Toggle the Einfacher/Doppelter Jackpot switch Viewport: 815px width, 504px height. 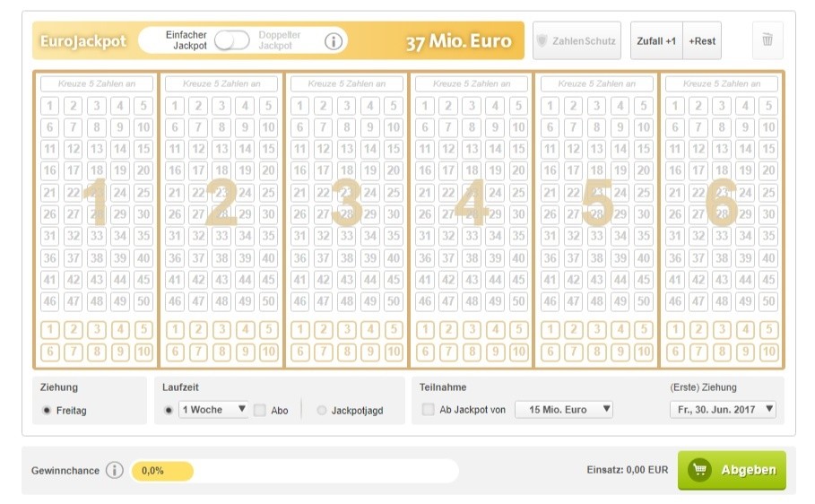click(x=232, y=40)
